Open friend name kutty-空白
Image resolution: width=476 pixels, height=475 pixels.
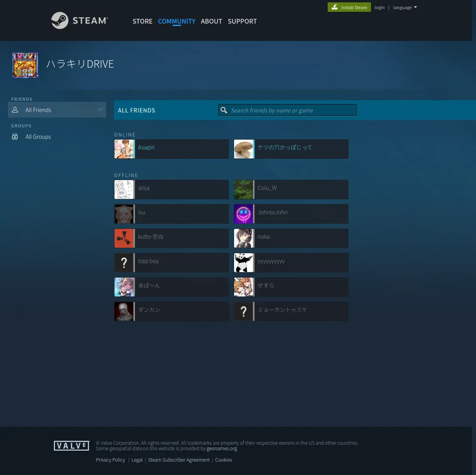tap(151, 236)
